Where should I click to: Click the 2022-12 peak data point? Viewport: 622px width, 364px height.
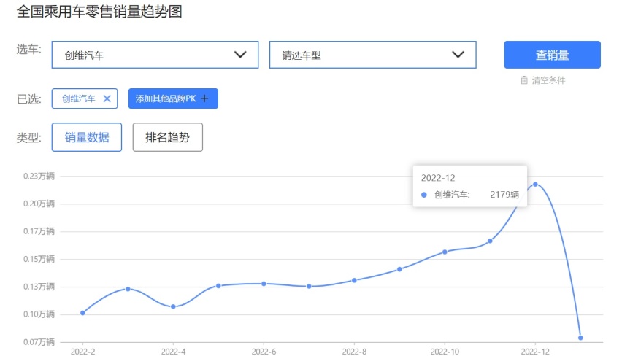(535, 185)
